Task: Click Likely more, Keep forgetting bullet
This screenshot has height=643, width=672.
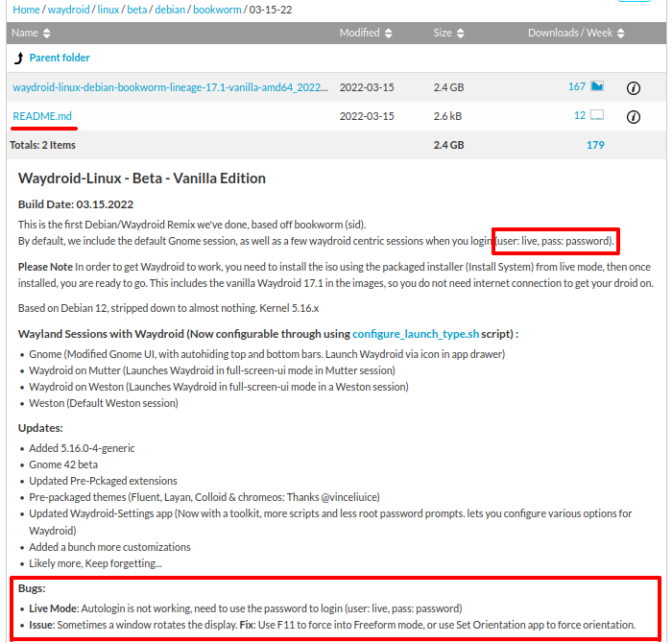Action: coord(95,563)
